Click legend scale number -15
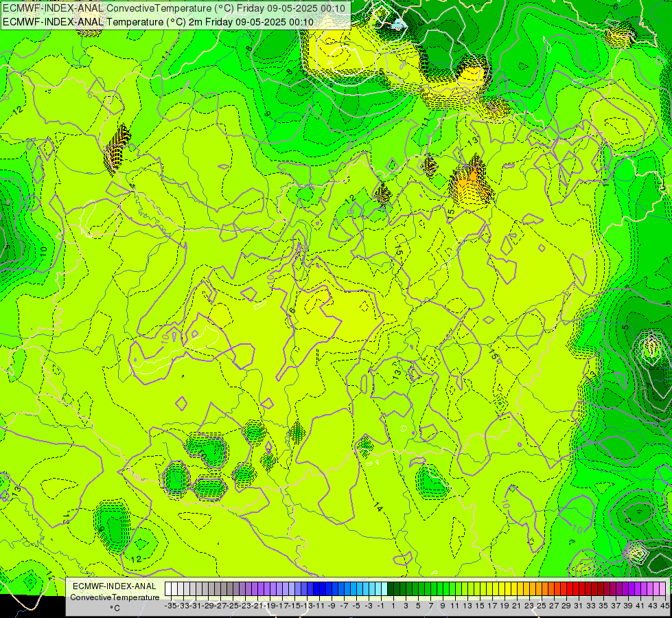Screen dimensions: 672x618 [295, 606]
